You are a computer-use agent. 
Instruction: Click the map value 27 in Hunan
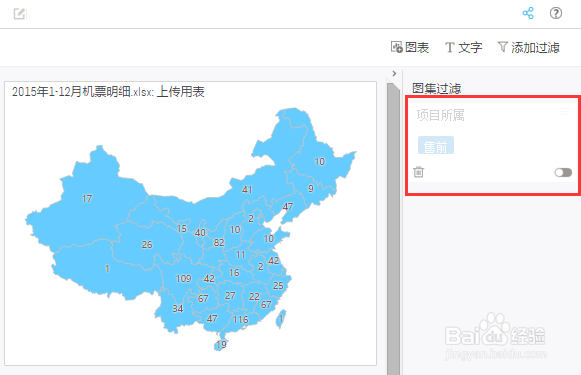coord(230,295)
